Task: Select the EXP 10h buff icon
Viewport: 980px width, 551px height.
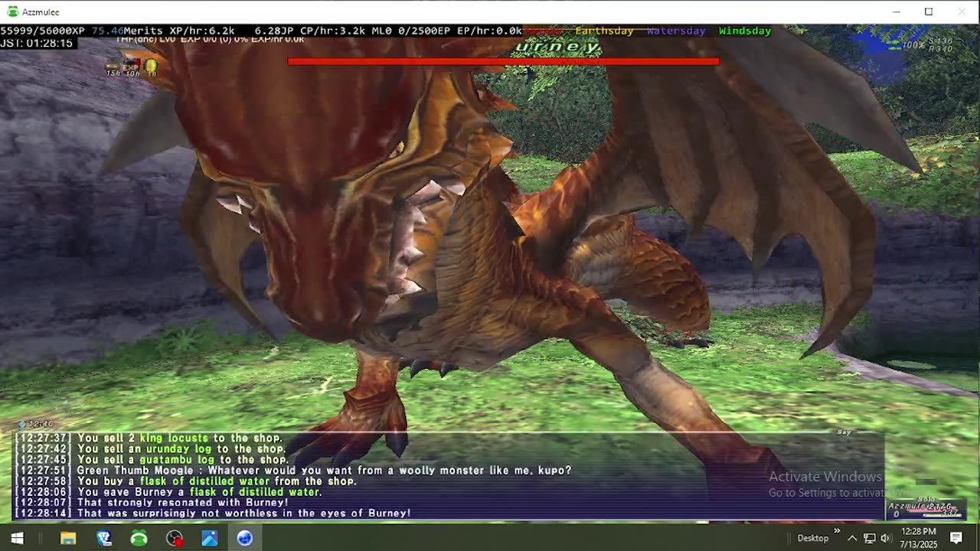Action: pos(132,68)
